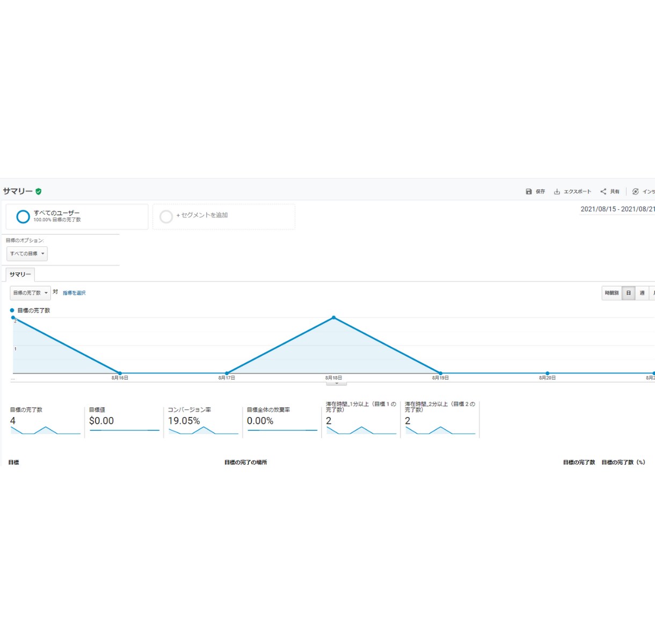Click the 指標を選択 link
This screenshot has width=655, height=644.
point(74,293)
